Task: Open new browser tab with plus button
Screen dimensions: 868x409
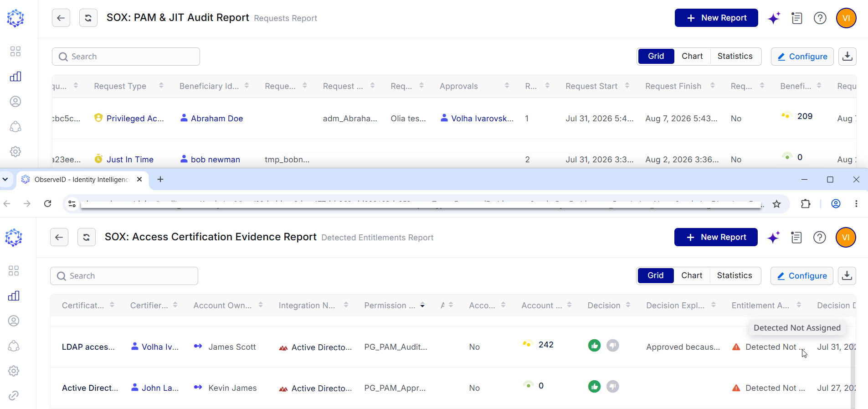Action: click(x=160, y=179)
